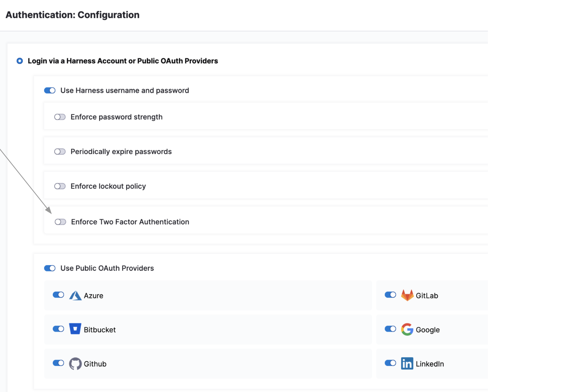582x392 pixels.
Task: Click the Azure logo icon
Action: click(75, 295)
